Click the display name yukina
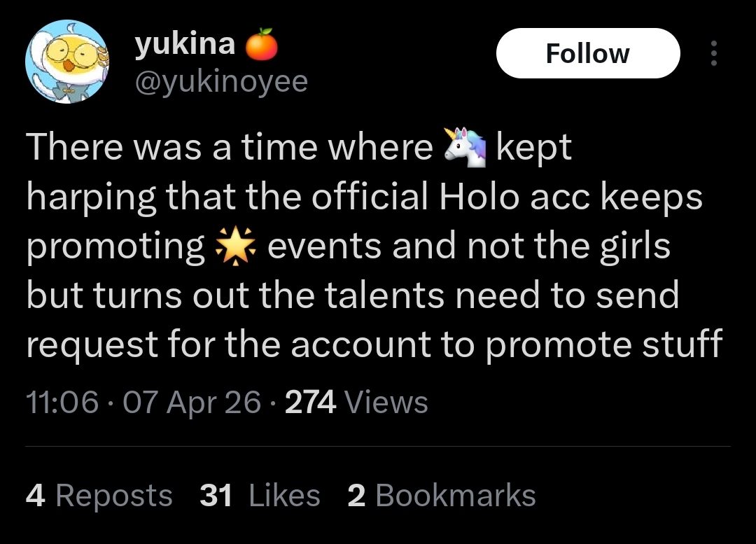 tap(185, 43)
